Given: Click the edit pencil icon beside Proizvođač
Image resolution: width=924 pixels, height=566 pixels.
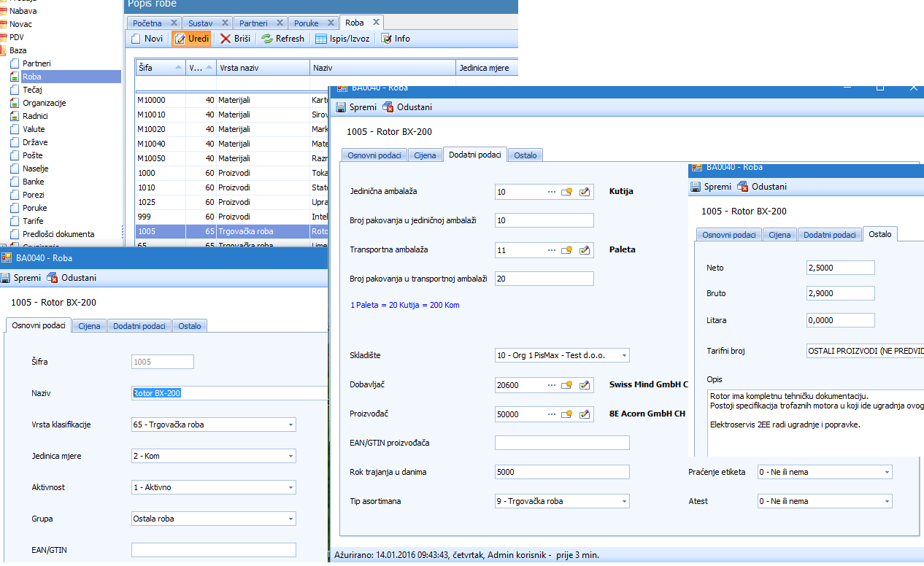Looking at the screenshot, I should pos(585,414).
